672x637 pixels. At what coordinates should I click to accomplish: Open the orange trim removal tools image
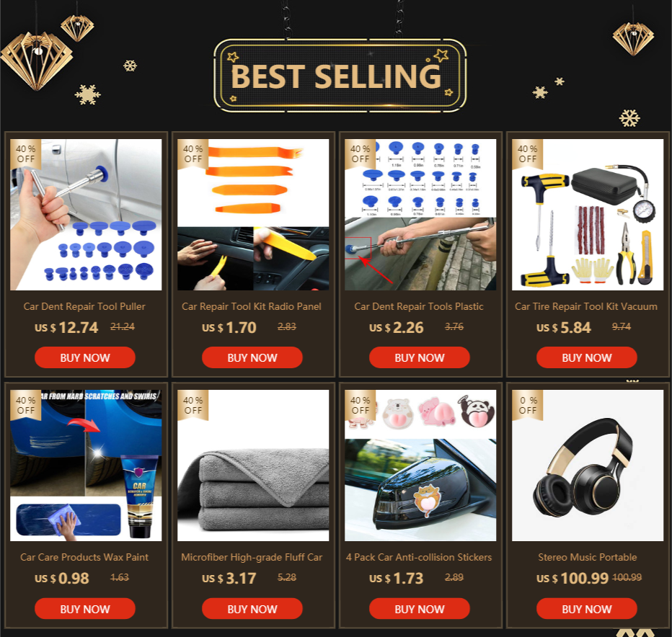253,215
